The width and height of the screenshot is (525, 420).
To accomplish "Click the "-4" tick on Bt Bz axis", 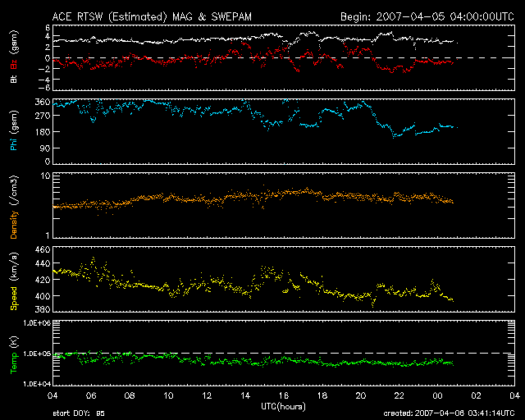I will 44,80.
